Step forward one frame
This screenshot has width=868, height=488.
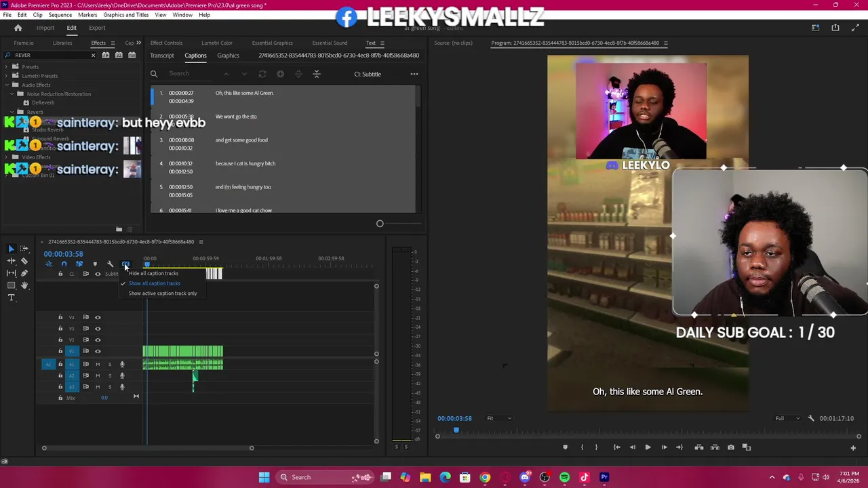pyautogui.click(x=664, y=447)
